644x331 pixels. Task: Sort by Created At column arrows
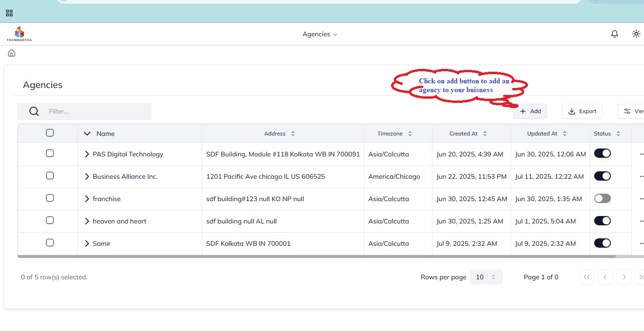click(485, 134)
